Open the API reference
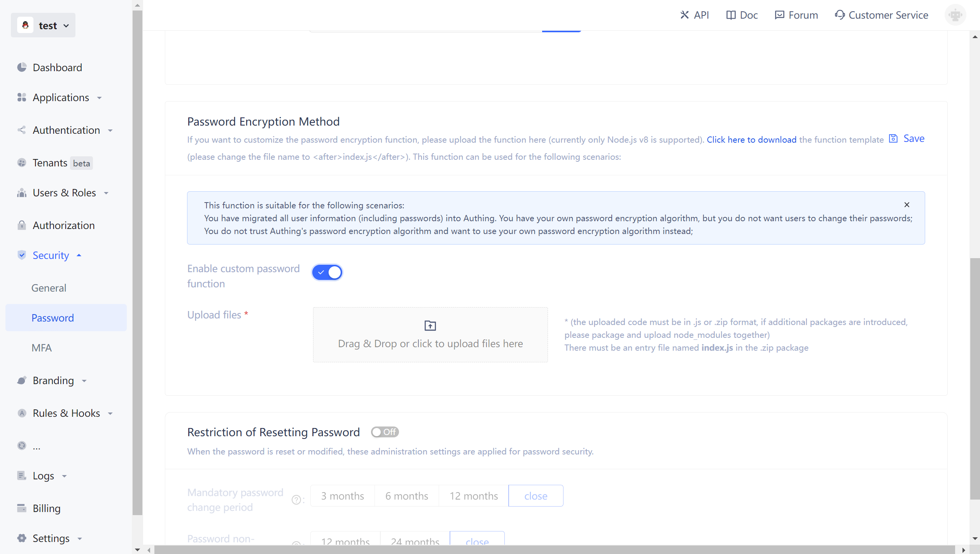Viewport: 980px width, 554px height. 695,15
